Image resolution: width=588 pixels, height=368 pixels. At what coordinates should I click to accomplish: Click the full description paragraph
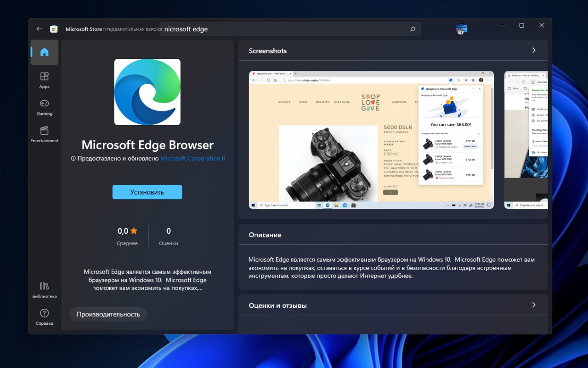click(391, 268)
